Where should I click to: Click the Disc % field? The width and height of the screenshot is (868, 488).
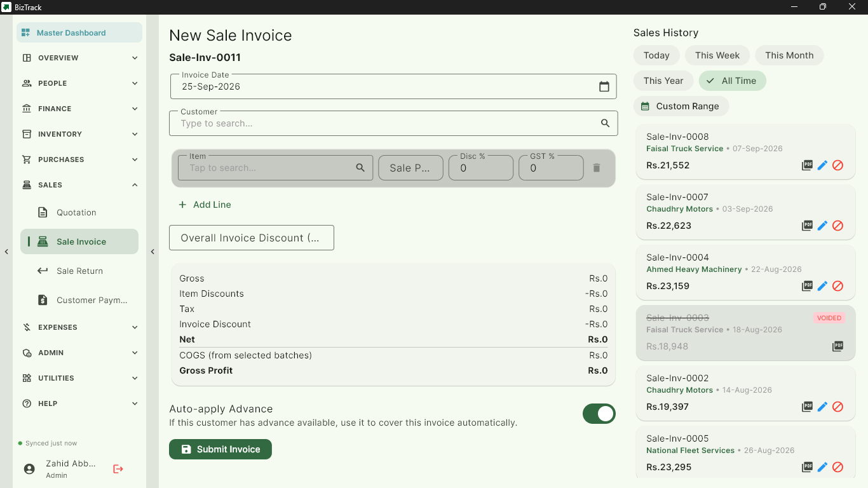click(481, 168)
